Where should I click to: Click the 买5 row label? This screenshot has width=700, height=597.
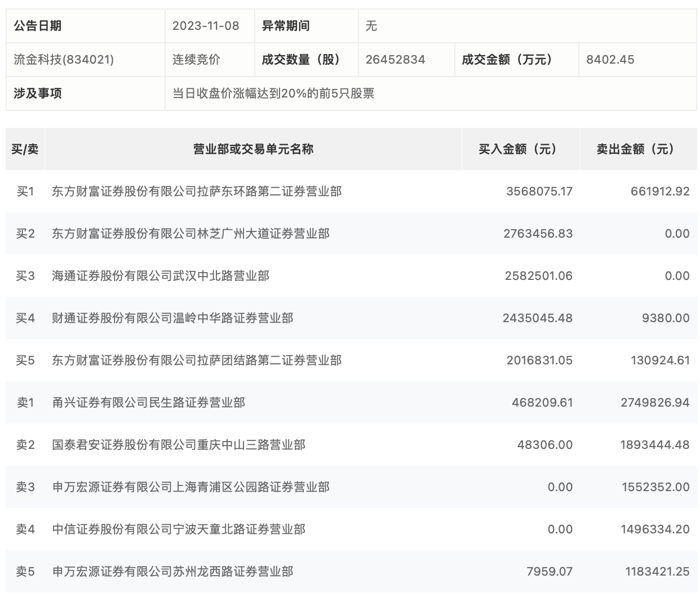point(25,360)
